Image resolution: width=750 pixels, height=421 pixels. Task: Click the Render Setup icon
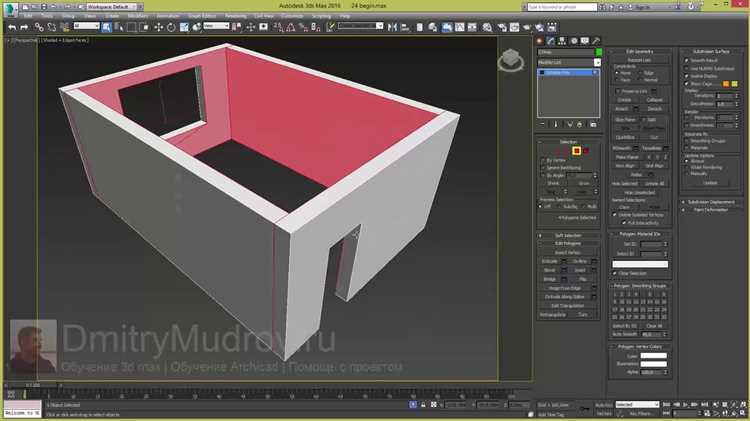coord(502,27)
